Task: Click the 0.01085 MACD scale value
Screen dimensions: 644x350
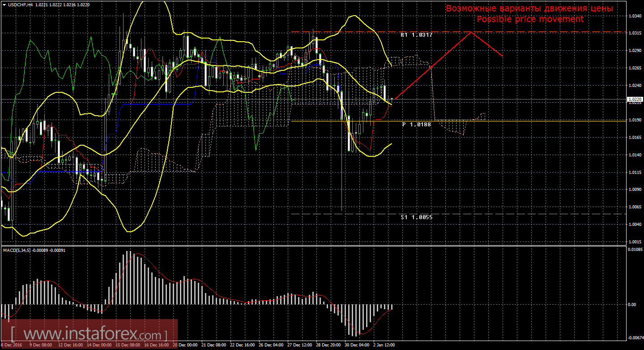Action: coord(635,249)
